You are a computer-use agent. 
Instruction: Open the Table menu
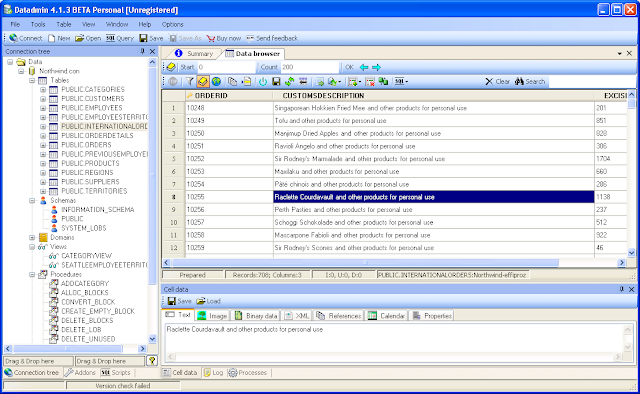click(64, 24)
